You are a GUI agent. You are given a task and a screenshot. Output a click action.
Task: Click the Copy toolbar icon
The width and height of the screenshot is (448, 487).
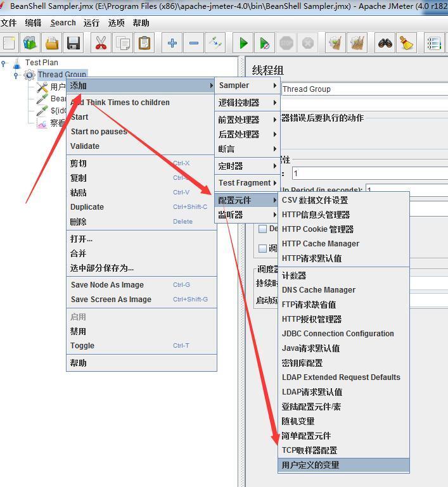tap(122, 43)
